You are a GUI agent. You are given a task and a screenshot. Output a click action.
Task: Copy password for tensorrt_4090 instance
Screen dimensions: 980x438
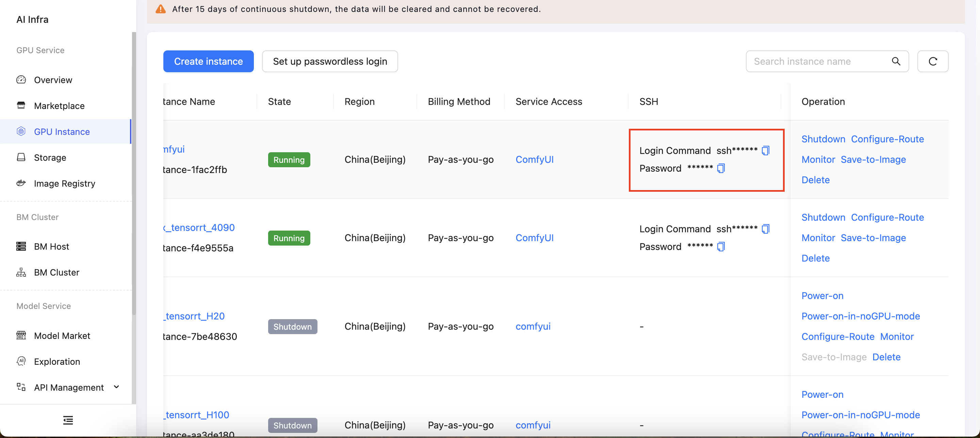coord(721,247)
